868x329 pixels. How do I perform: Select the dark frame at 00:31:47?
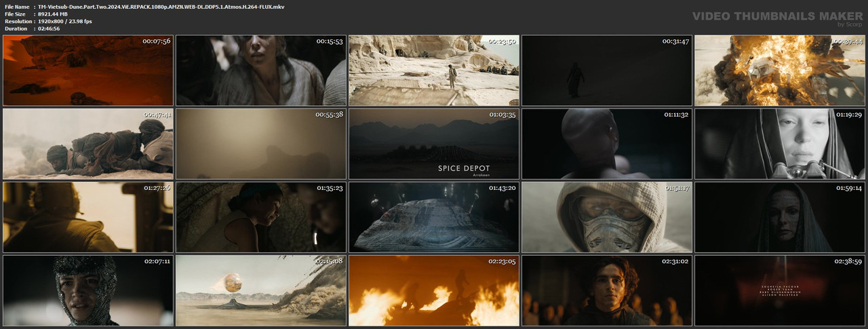607,71
